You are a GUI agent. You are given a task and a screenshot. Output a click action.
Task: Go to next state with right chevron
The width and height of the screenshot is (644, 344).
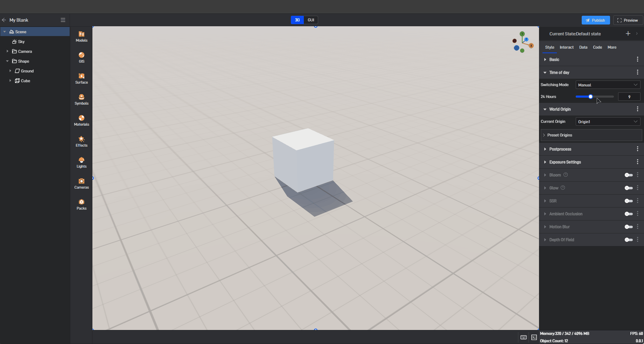(x=637, y=34)
